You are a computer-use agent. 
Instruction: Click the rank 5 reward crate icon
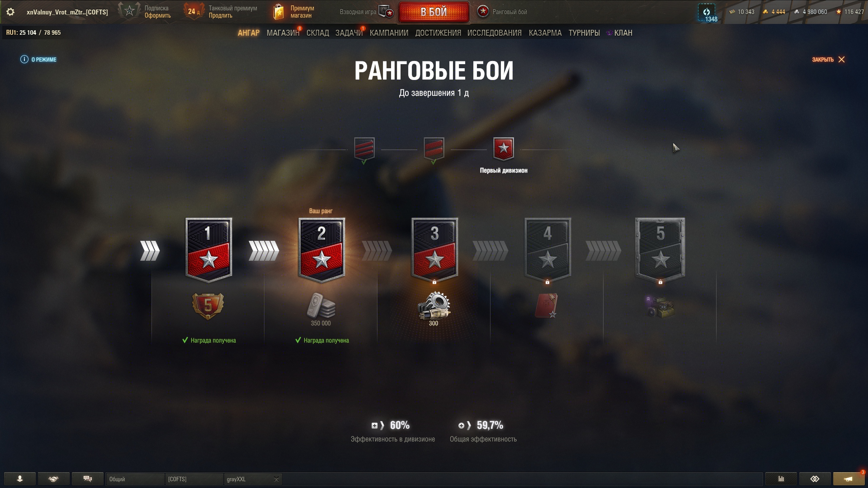pos(660,306)
